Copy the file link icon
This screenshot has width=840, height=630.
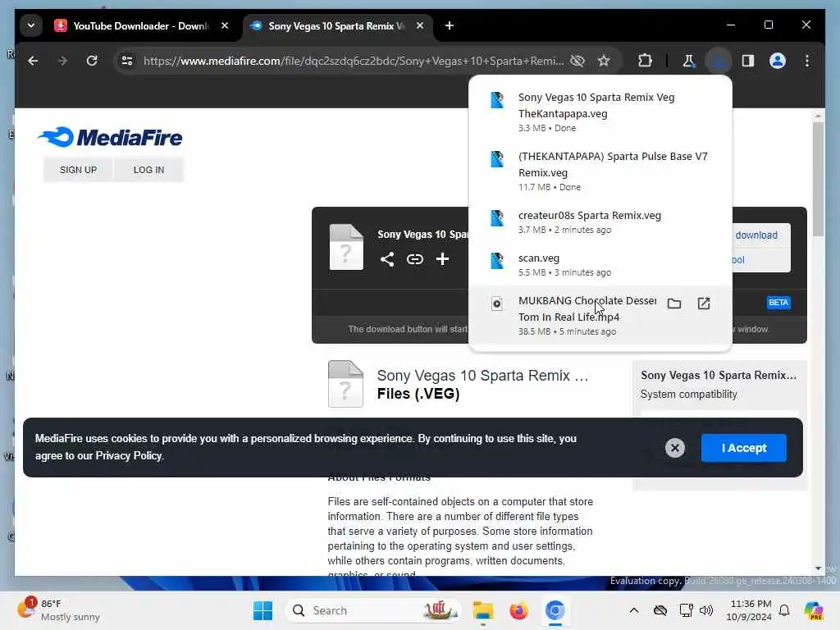(x=414, y=259)
